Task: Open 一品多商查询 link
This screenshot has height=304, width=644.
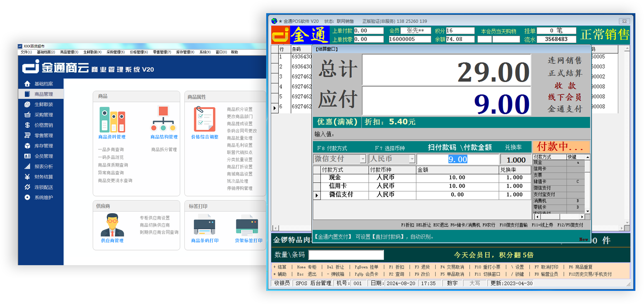Action: pyautogui.click(x=111, y=149)
